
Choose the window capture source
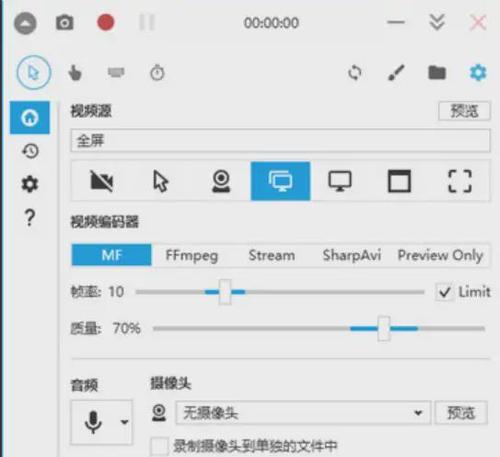[399, 181]
